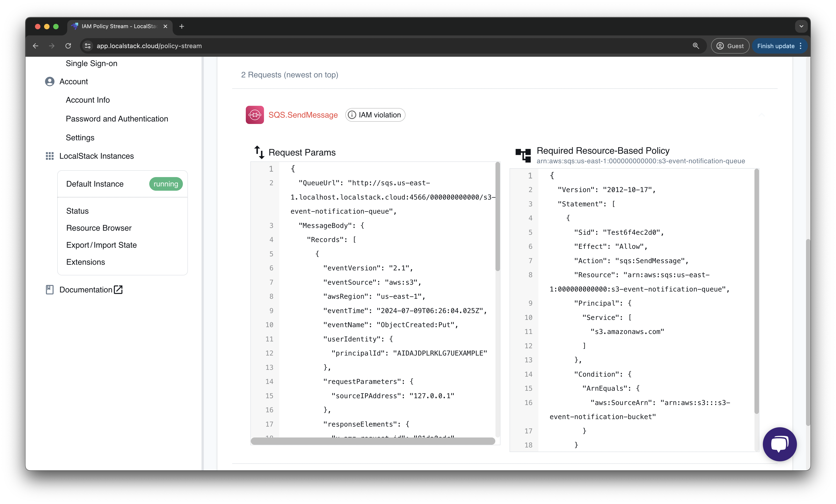836x504 pixels.
Task: Open the tab search dropdown chevron
Action: coord(801,26)
